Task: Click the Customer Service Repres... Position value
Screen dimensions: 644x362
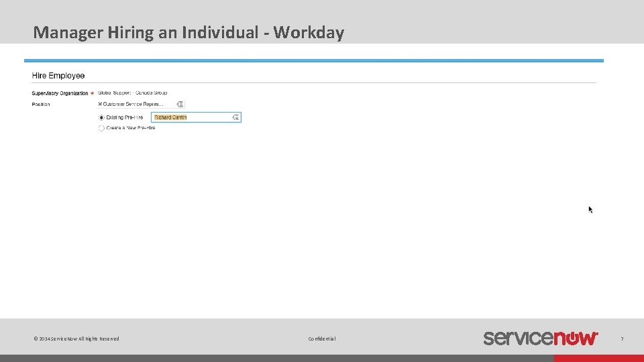Action: [133, 105]
